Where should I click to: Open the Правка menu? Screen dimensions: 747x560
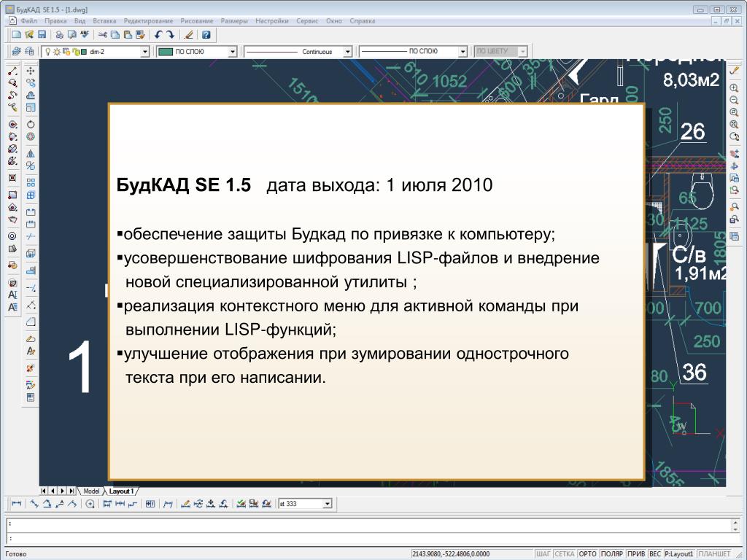click(55, 21)
